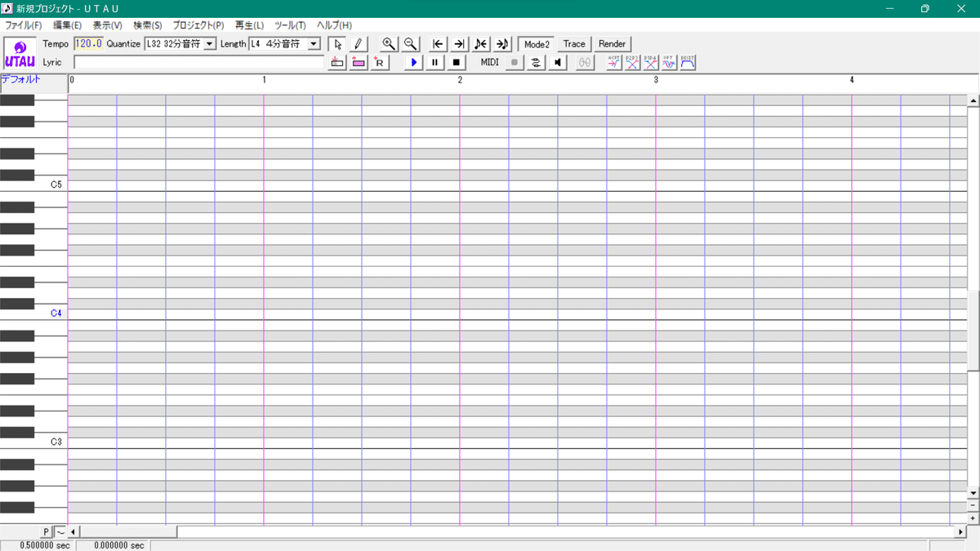Screen dimensions: 980x551
Task: Click the RESET envelope icon
Action: [x=688, y=62]
